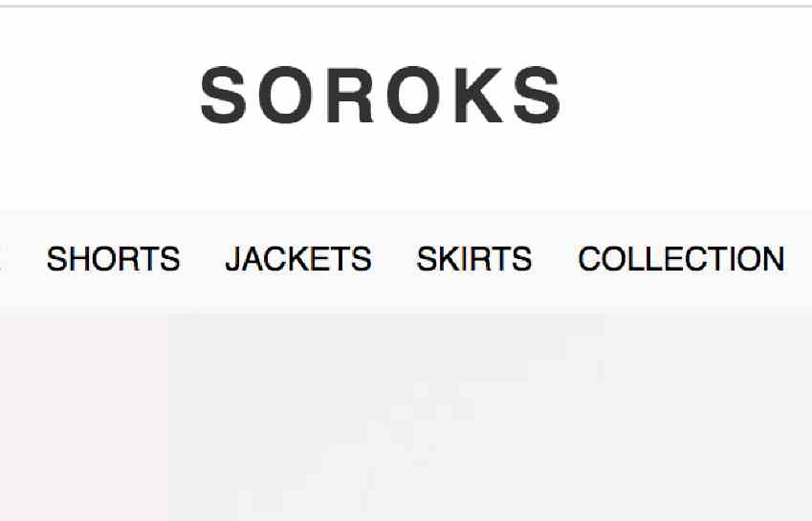Go to the JACKETS menu item

[x=298, y=259]
